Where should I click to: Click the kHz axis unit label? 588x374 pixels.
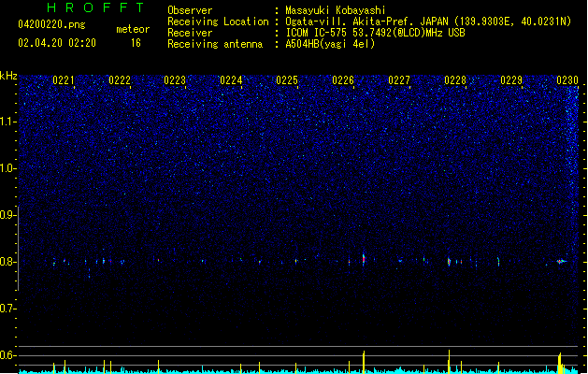tap(8, 76)
